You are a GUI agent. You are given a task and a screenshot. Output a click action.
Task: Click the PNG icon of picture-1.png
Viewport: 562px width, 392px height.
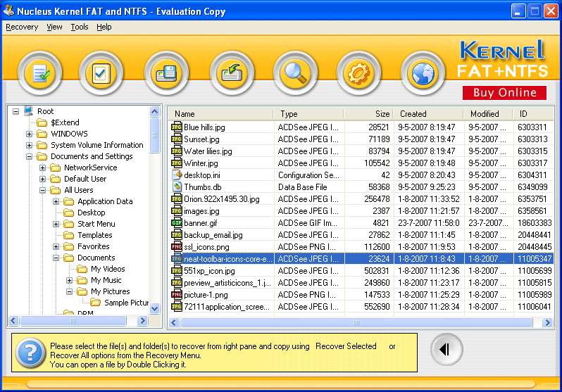[177, 295]
